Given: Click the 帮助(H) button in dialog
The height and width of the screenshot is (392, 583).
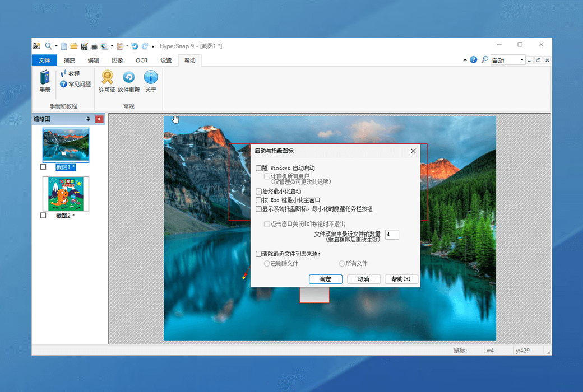Looking at the screenshot, I should click(401, 279).
